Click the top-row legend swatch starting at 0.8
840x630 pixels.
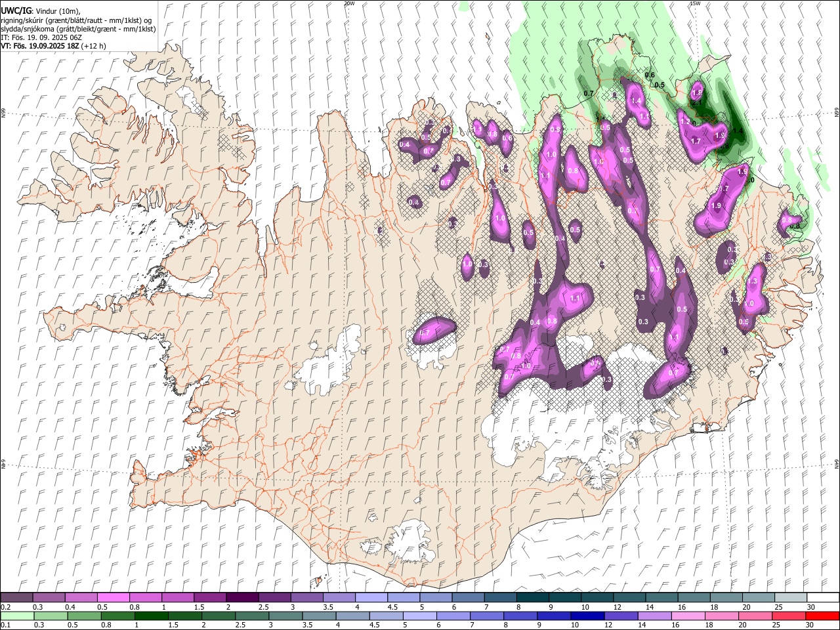pyautogui.click(x=146, y=597)
